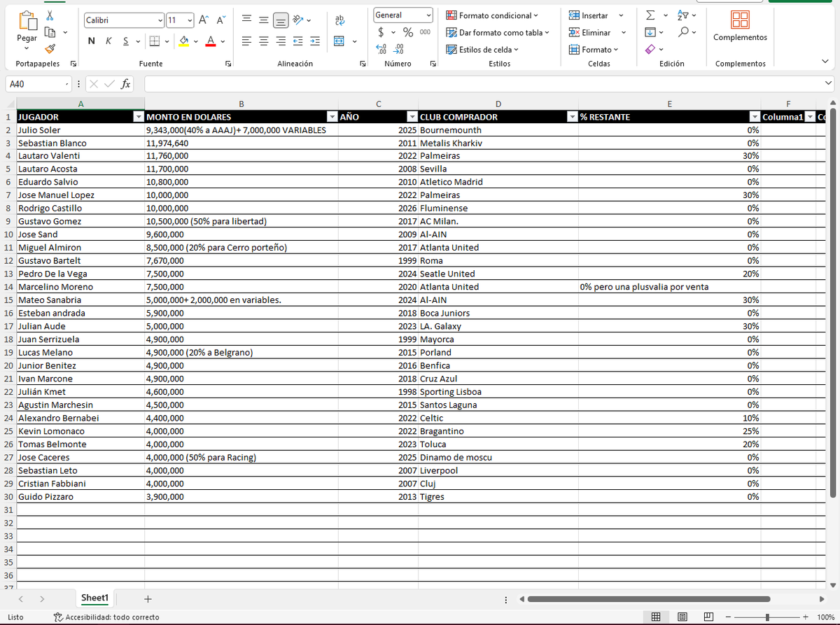This screenshot has width=840, height=625.
Task: Click the Wrap Text icon
Action: click(x=340, y=20)
